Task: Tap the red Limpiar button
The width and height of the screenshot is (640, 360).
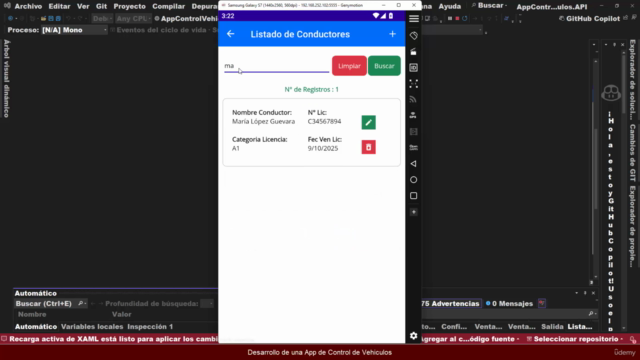Action: tap(349, 66)
